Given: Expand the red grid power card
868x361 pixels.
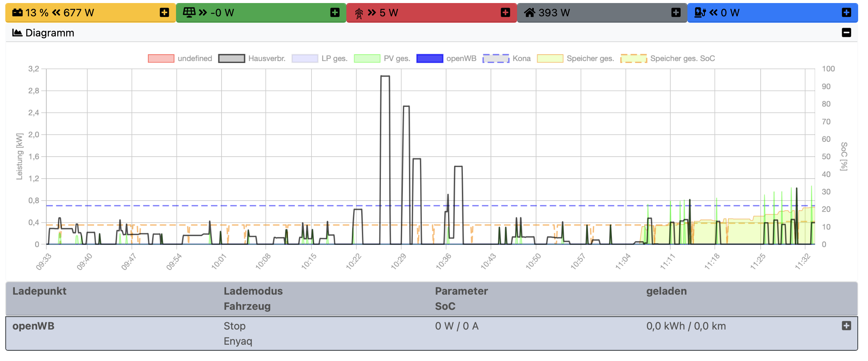Looking at the screenshot, I should pyautogui.click(x=505, y=13).
